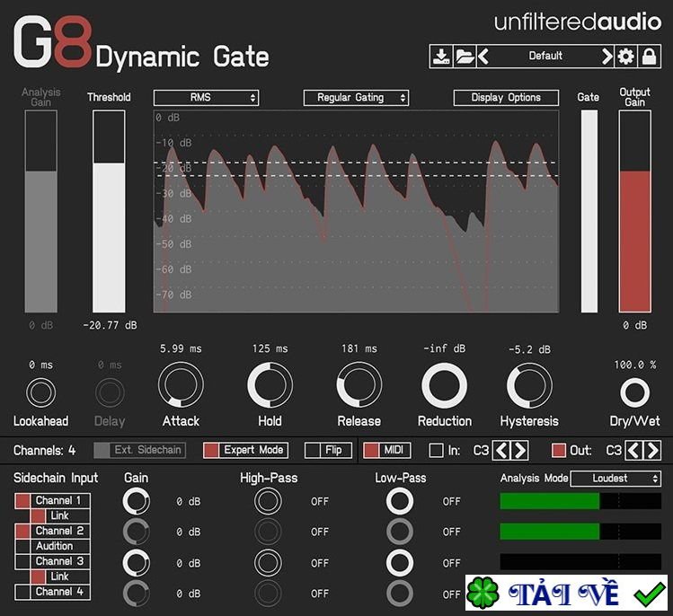Expand the Regular Gating dropdown

pos(356,97)
